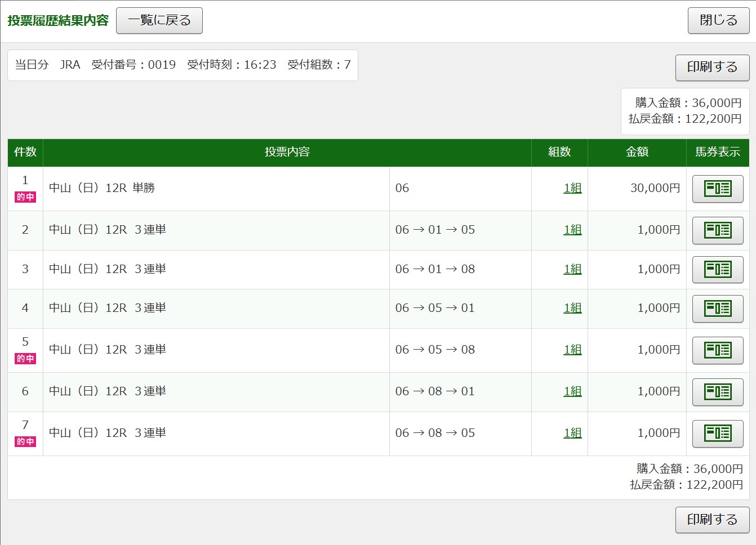View ticket for winning 06→08→05 bet
The width and height of the screenshot is (756, 545).
[717, 434]
